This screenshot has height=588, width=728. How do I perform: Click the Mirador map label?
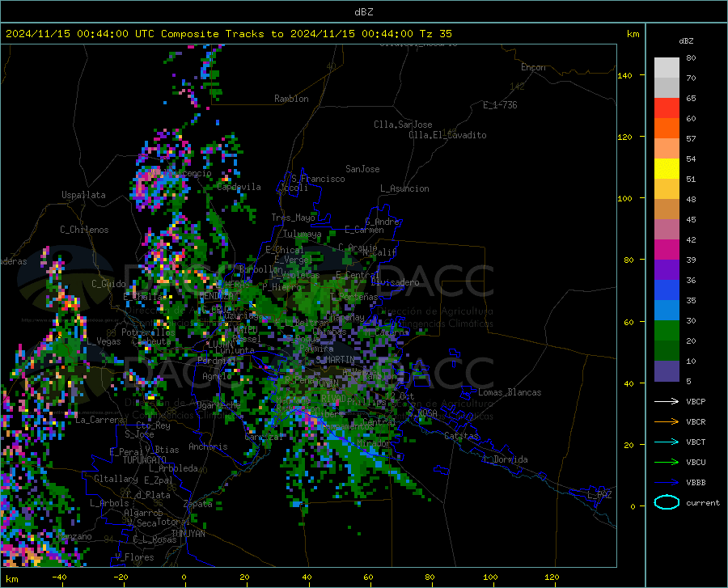point(373,443)
